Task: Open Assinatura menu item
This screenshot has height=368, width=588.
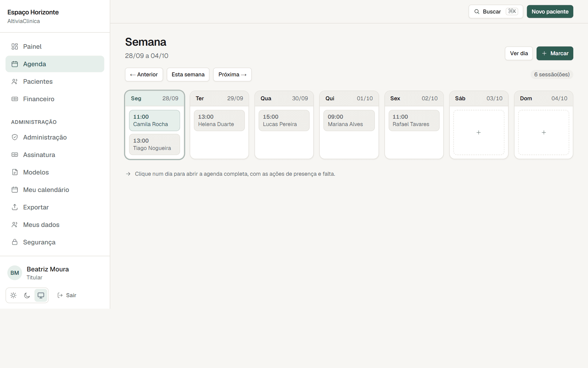Action: point(55,155)
